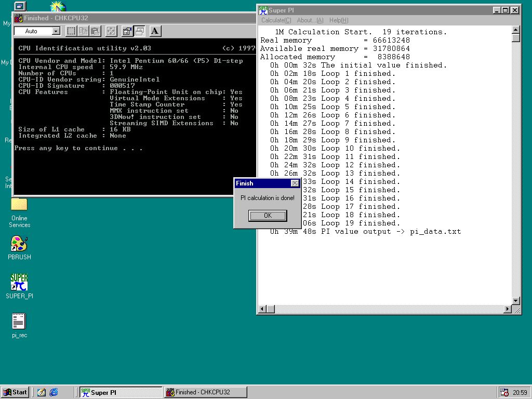Image resolution: width=532 pixels, height=399 pixels.
Task: Click the notepad quick launch icon on the taskbar
Action: click(x=42, y=392)
